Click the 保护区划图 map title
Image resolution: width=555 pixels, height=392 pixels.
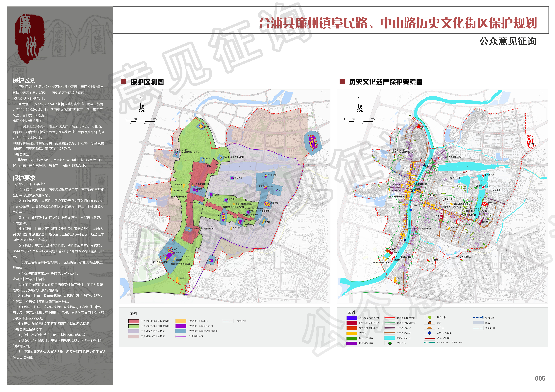pyautogui.click(x=147, y=82)
